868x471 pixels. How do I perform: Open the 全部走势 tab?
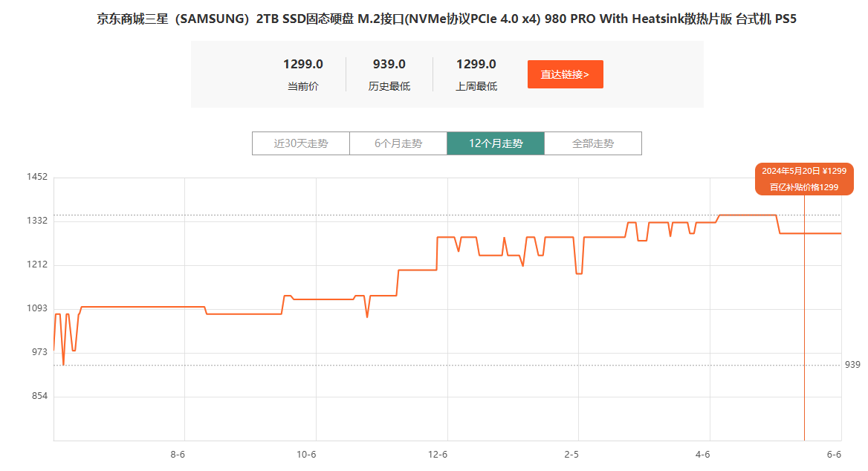[x=593, y=143]
